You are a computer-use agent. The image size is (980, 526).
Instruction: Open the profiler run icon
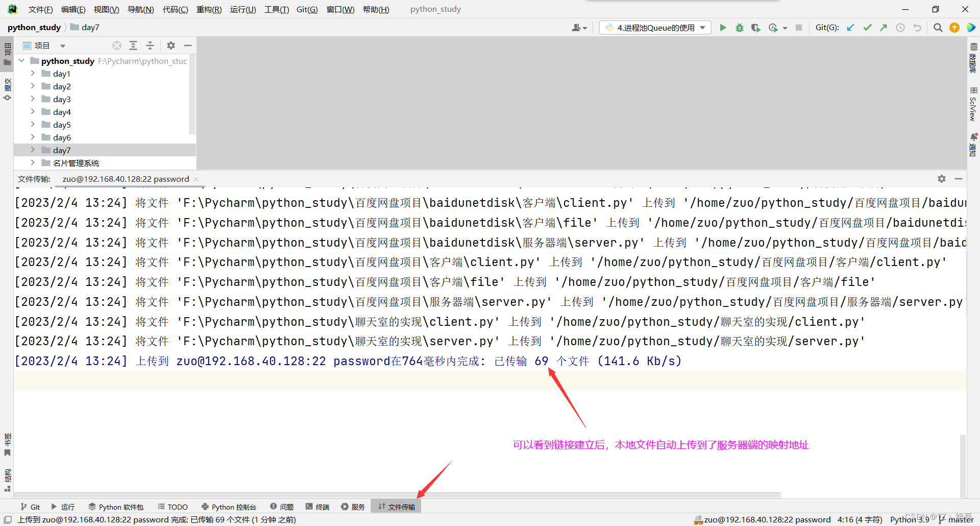click(773, 28)
